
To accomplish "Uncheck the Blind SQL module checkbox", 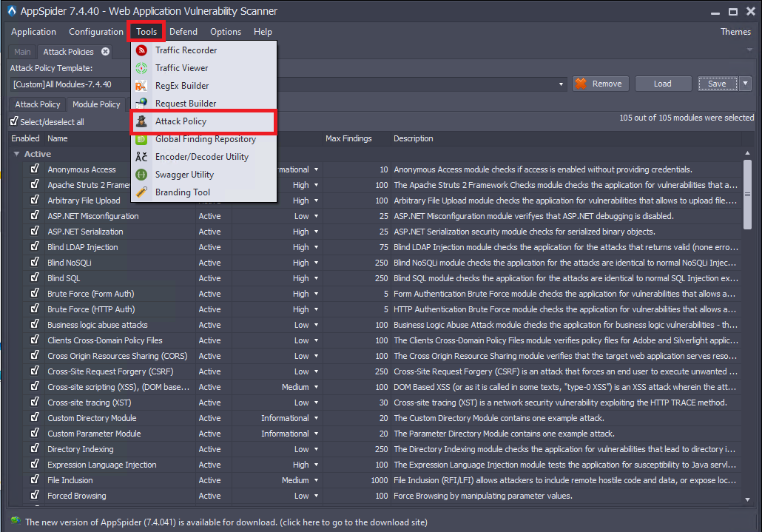I will 35,277.
